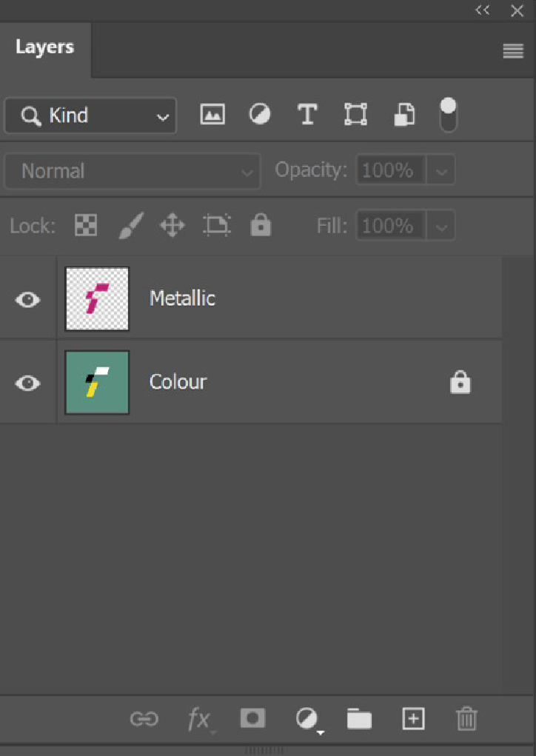536x756 pixels.
Task: Select the Metallic layer thumbnail
Action: (97, 298)
